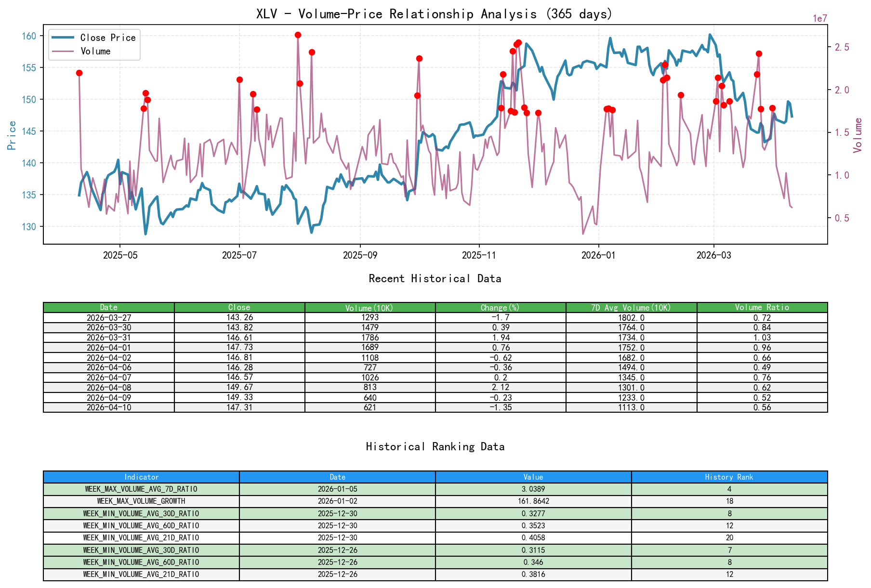Click the volume value 1786
Screen dimensions: 871x588
point(370,338)
